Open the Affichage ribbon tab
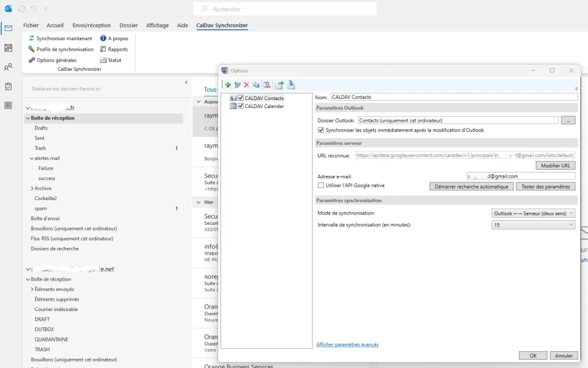This screenshot has width=588, height=368. [157, 25]
